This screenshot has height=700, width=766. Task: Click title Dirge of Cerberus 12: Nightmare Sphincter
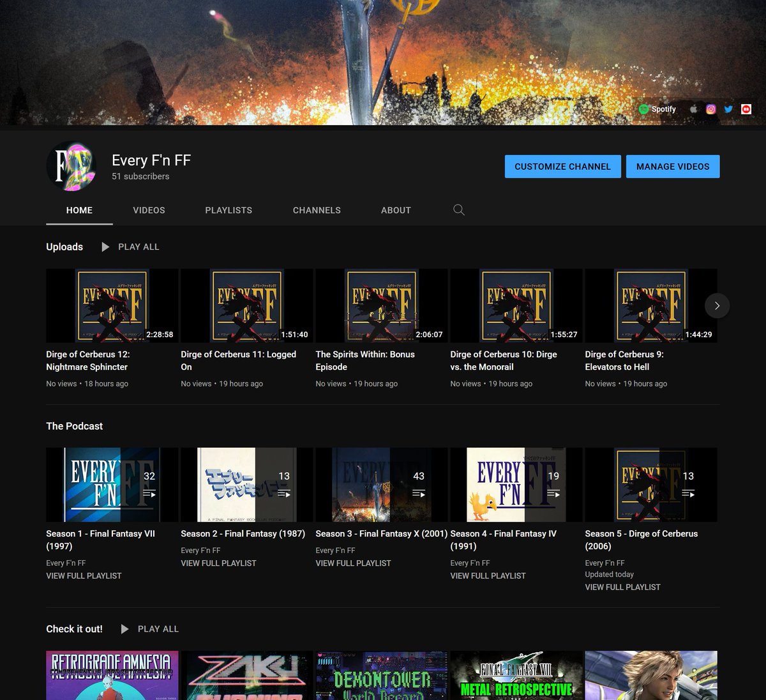[x=87, y=361]
